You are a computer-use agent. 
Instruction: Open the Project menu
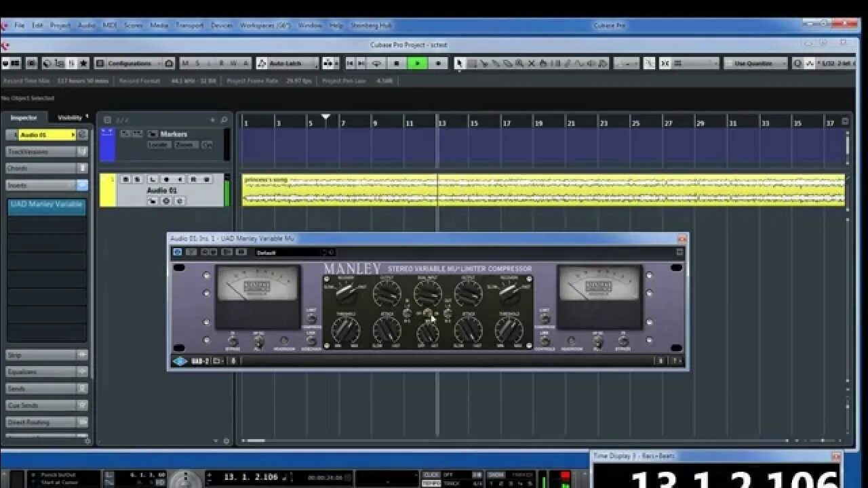point(60,25)
